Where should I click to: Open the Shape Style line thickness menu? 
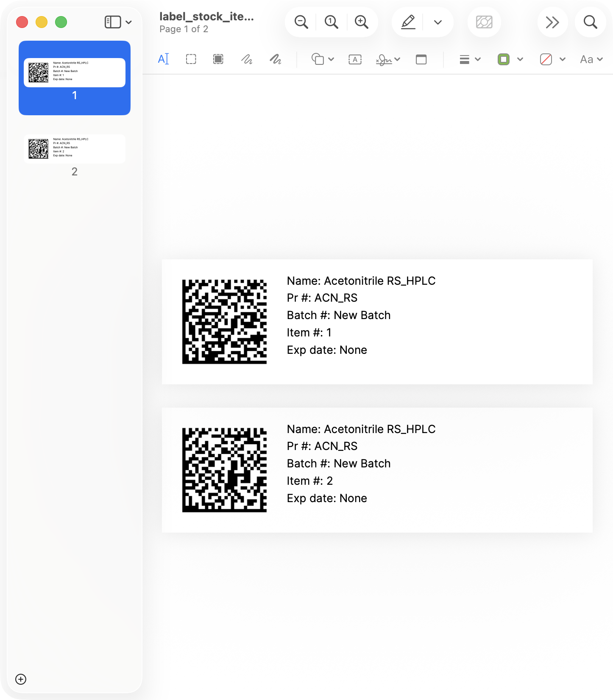[x=470, y=59]
